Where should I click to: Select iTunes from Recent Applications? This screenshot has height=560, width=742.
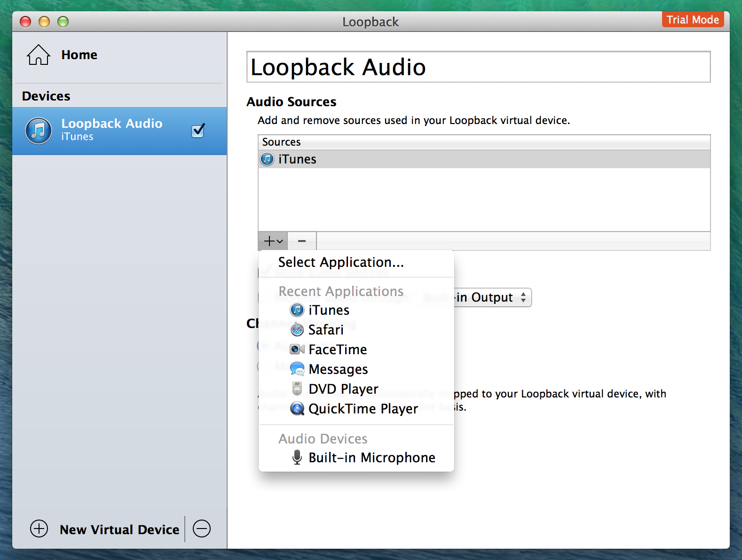356,310
